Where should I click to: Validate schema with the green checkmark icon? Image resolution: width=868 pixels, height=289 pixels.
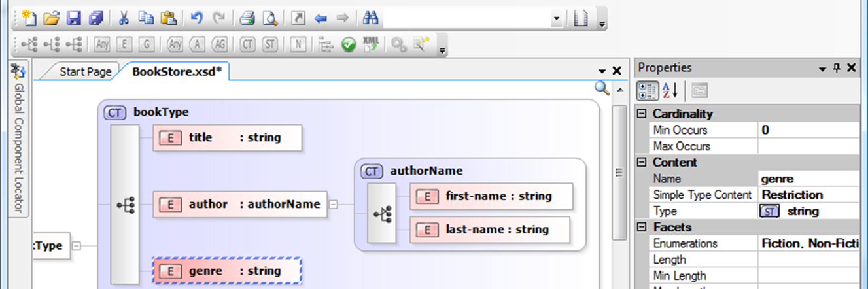[x=349, y=44]
